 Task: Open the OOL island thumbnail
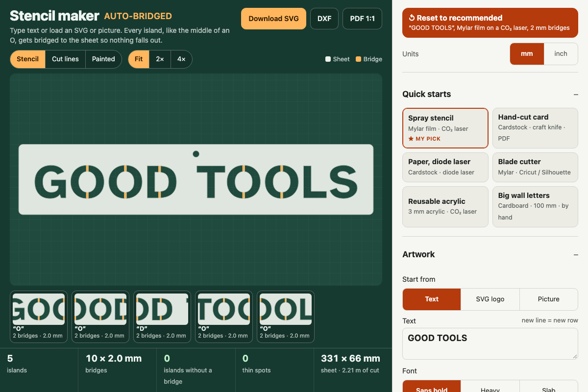(286, 317)
